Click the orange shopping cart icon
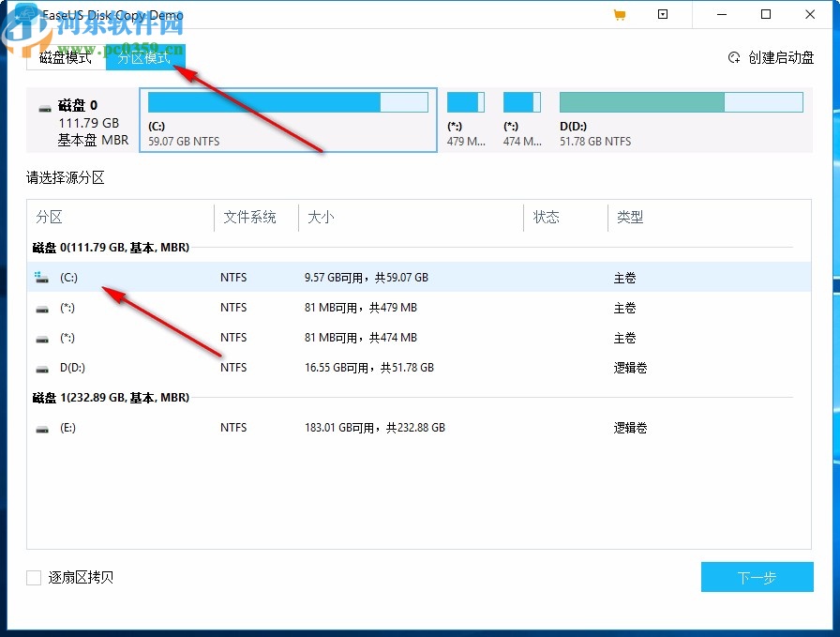 619,14
